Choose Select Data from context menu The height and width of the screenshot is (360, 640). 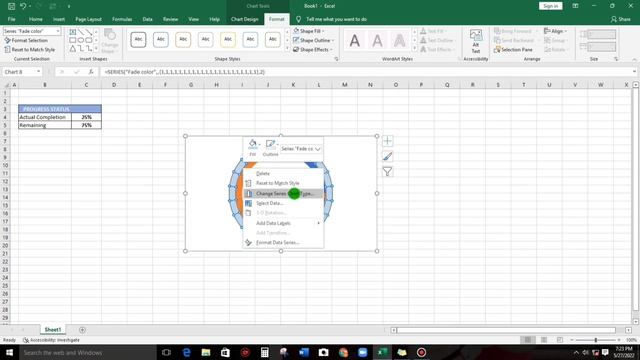[283, 203]
